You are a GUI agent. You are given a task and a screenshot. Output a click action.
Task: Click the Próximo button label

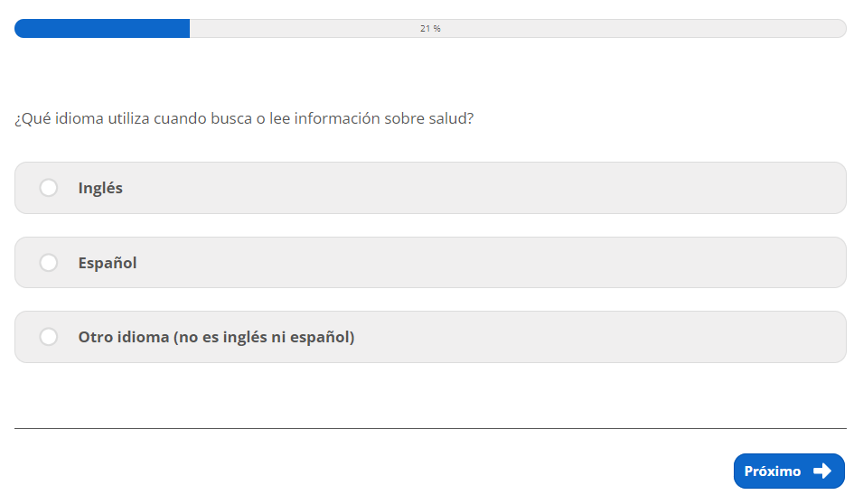(772, 471)
